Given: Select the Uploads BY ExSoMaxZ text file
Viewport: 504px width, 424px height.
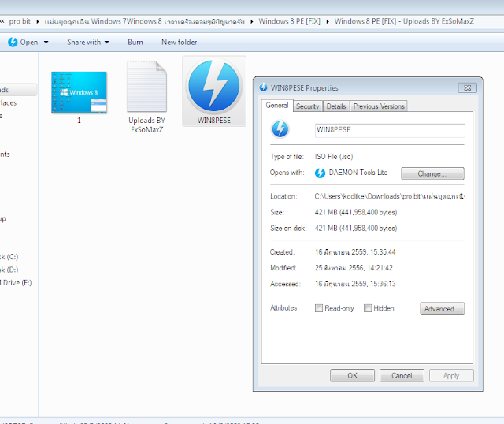Looking at the screenshot, I should [x=146, y=96].
